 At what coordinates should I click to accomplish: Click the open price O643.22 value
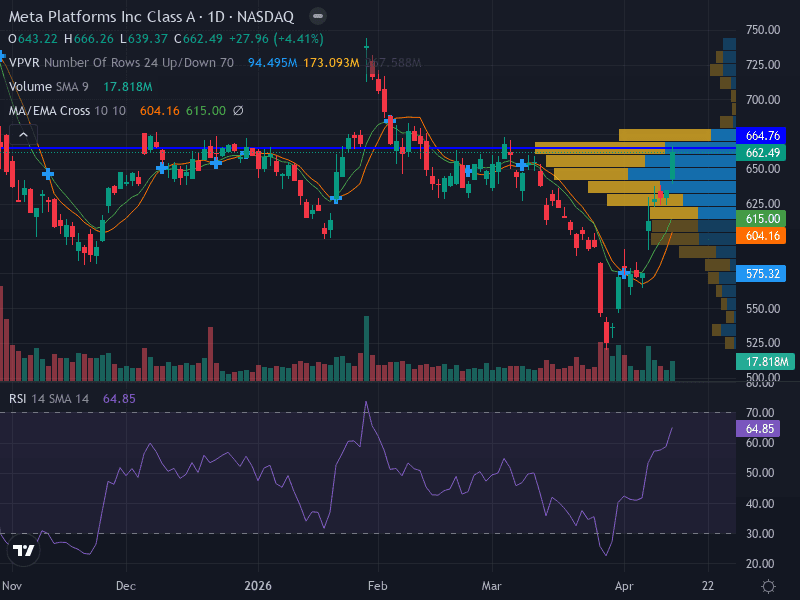pos(33,39)
